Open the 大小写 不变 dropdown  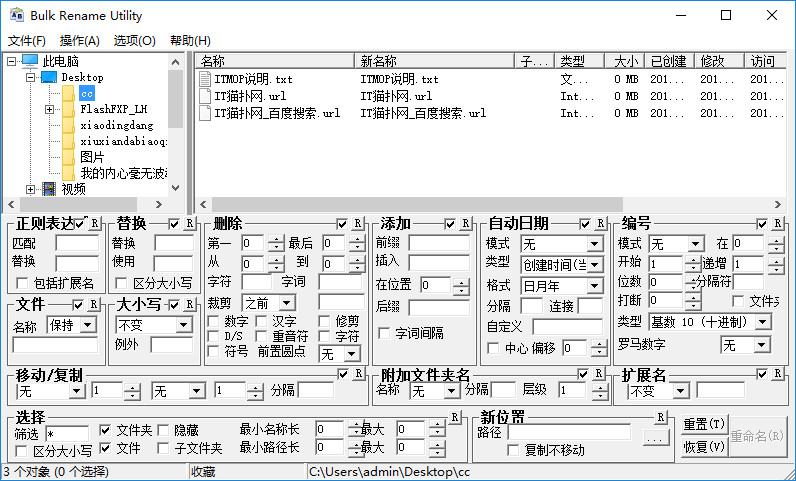tap(183, 325)
